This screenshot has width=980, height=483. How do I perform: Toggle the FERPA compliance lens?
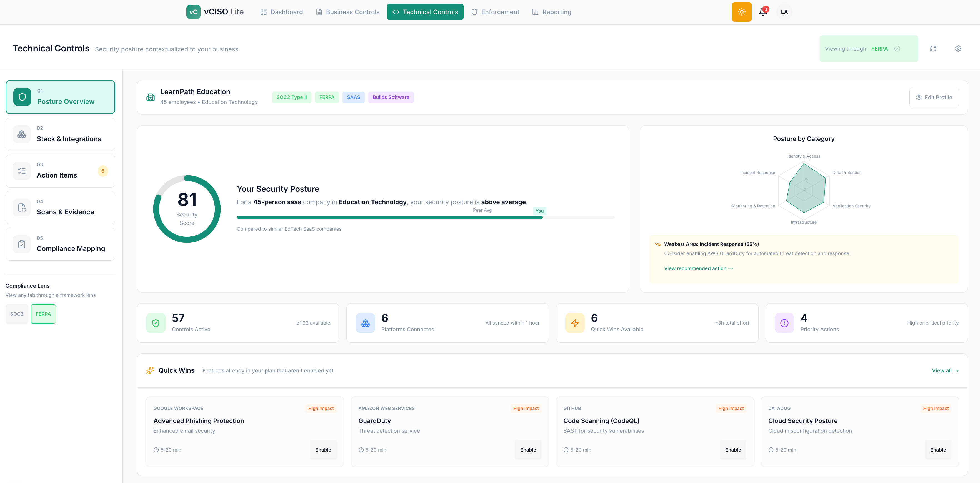click(43, 314)
